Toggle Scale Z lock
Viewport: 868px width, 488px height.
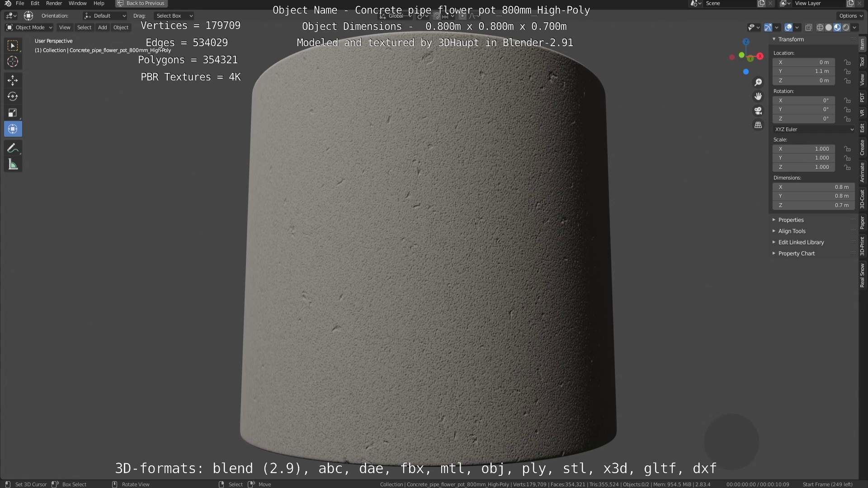847,167
